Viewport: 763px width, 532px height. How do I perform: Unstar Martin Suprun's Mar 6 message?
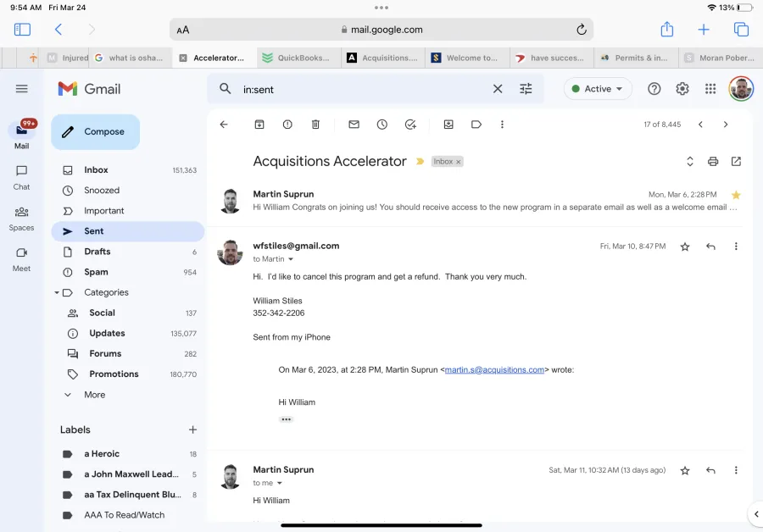[x=736, y=195]
